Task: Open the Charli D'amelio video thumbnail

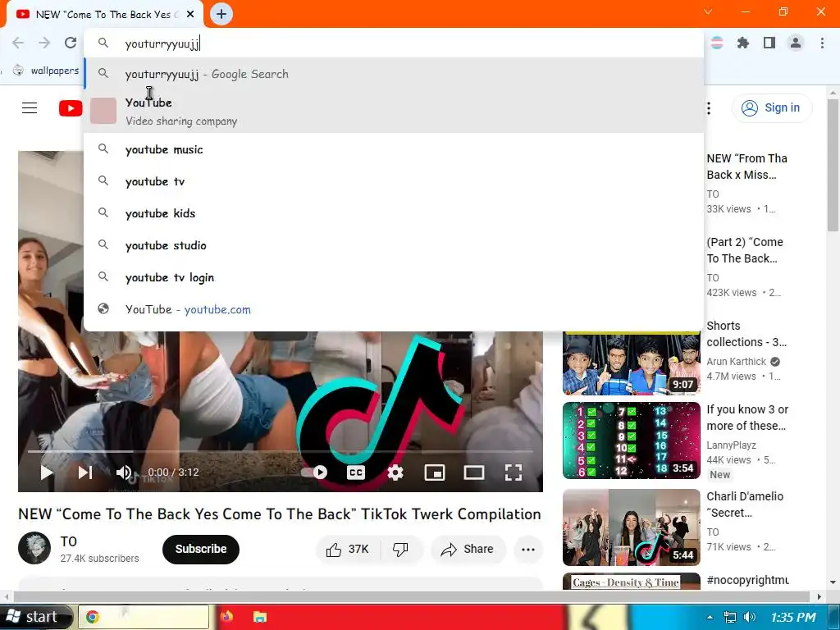Action: pos(632,527)
